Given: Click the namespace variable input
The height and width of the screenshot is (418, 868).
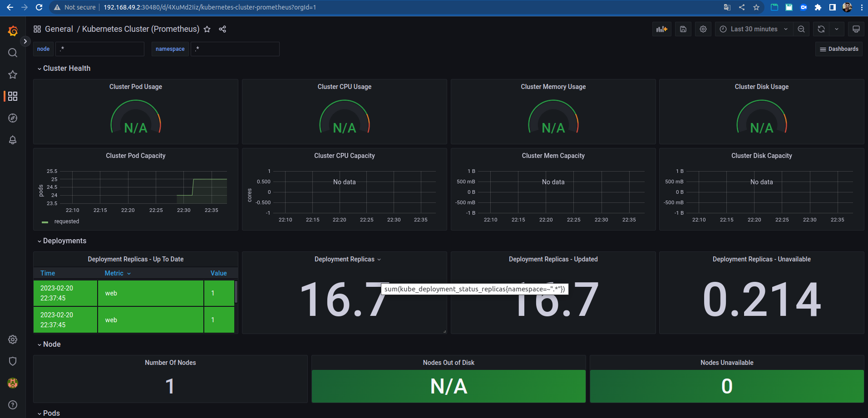Looking at the screenshot, I should [235, 49].
